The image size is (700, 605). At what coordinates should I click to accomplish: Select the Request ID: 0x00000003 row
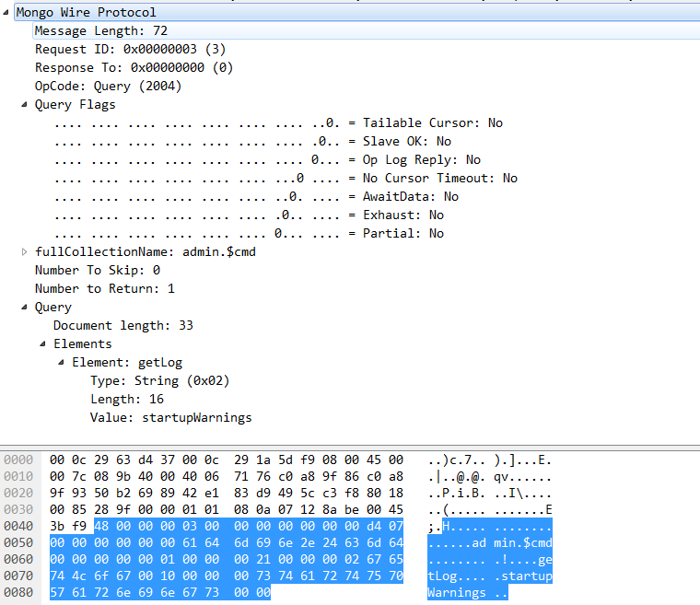tap(131, 49)
